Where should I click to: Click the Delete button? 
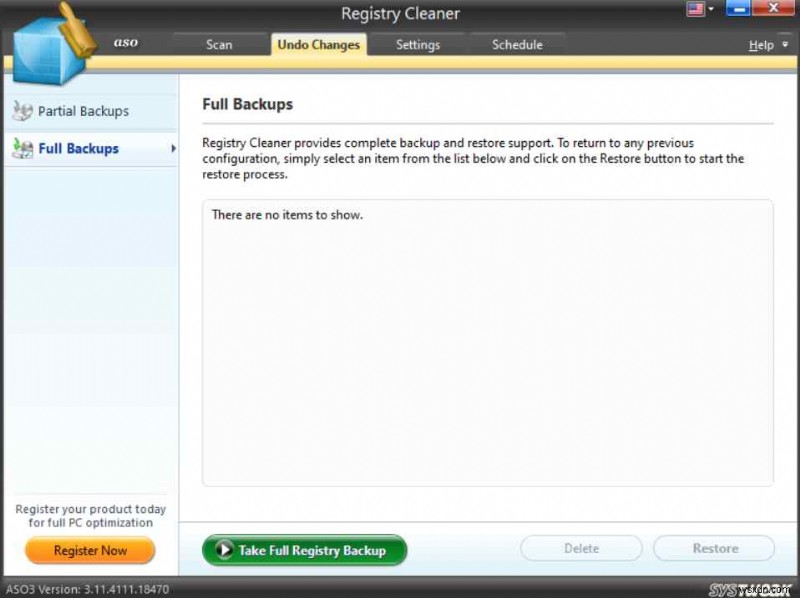pyautogui.click(x=581, y=549)
